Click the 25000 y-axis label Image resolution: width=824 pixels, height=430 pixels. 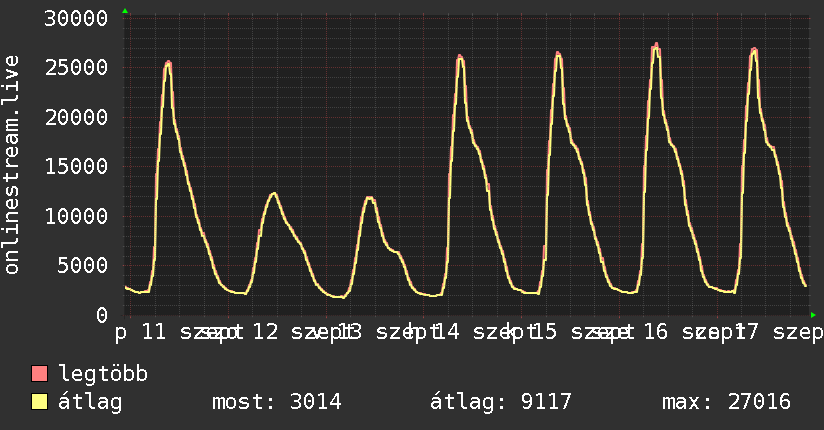click(x=76, y=68)
